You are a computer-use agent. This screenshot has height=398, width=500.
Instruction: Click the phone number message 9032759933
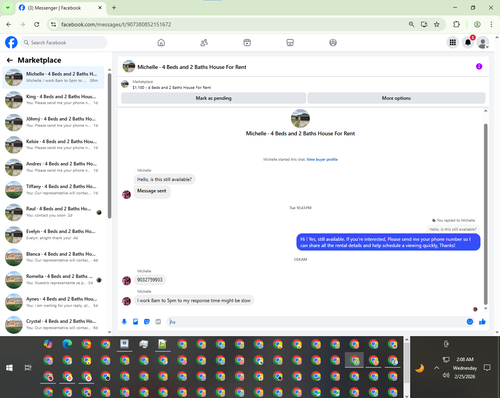[150, 280]
